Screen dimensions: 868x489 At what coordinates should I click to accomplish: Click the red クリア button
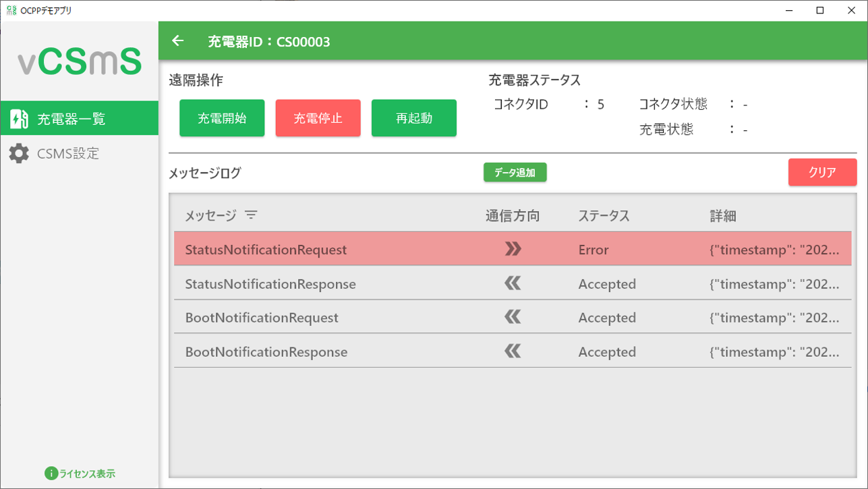point(823,173)
